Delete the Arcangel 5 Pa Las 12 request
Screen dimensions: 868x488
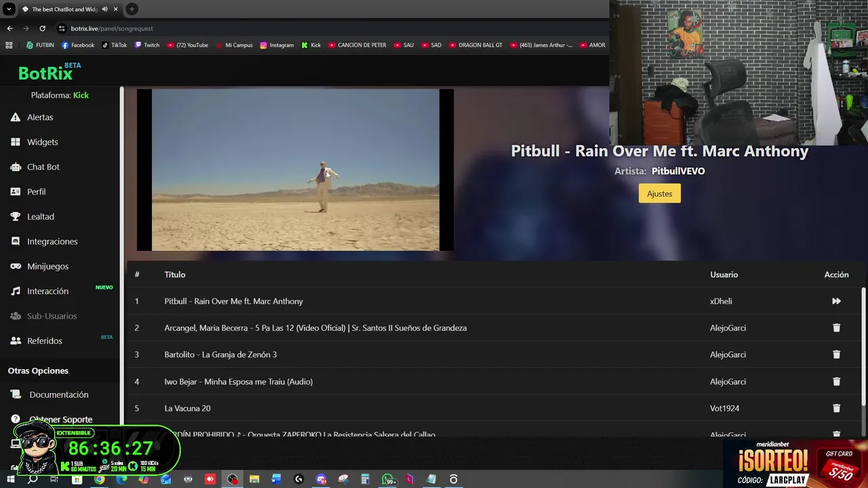tap(836, 327)
